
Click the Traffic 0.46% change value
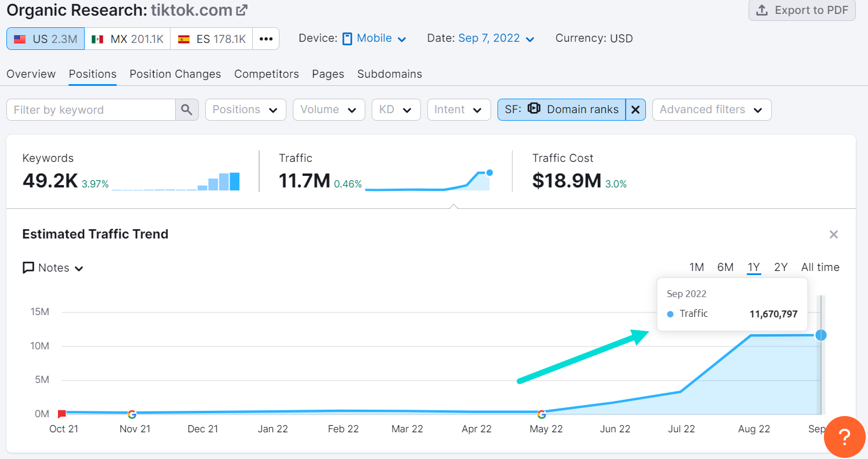[x=348, y=185]
